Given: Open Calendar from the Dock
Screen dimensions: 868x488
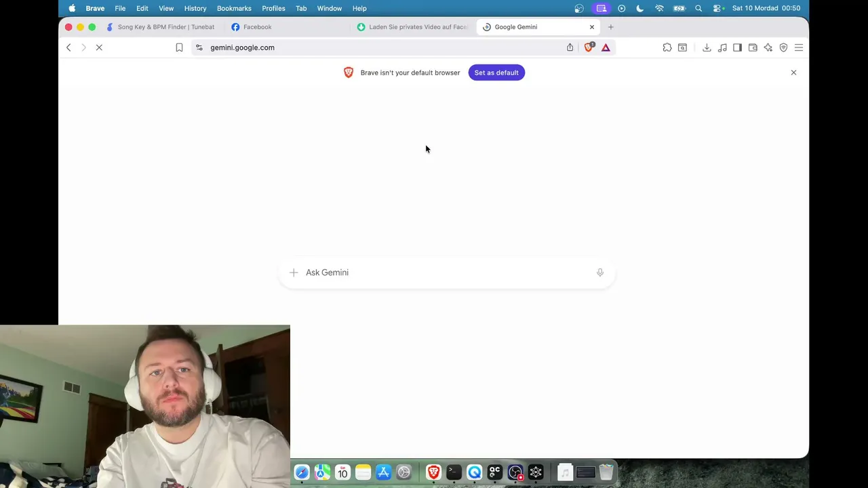Looking at the screenshot, I should 342,472.
